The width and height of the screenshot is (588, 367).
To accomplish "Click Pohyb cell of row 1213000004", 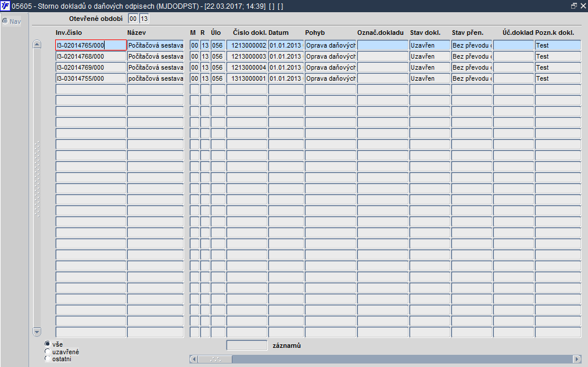I will 331,67.
